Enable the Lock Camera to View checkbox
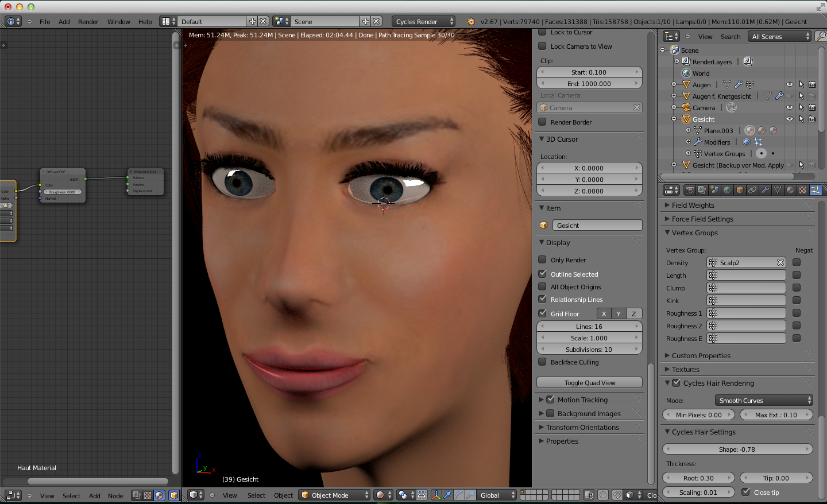827x504 pixels. pyautogui.click(x=542, y=46)
